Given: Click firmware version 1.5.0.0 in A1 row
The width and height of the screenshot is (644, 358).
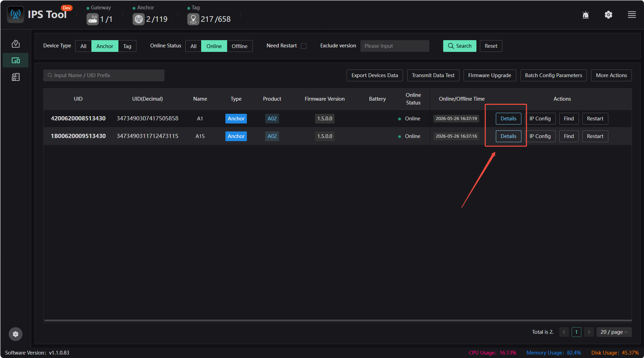Looking at the screenshot, I should coord(325,119).
